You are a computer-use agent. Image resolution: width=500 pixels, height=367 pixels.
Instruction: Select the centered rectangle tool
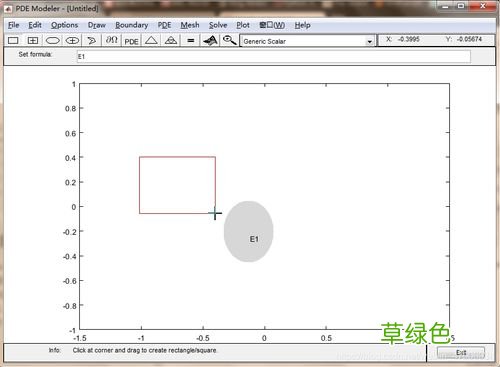click(33, 41)
